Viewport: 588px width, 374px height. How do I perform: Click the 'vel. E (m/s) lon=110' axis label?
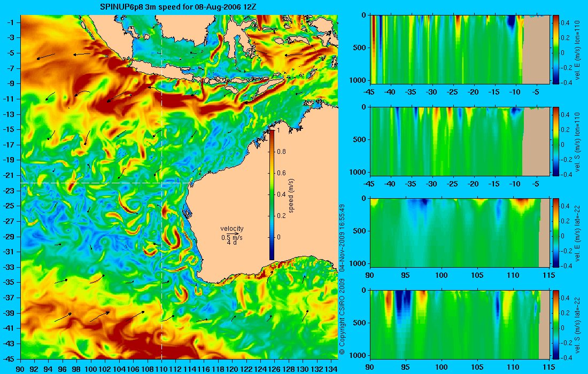tap(577, 50)
